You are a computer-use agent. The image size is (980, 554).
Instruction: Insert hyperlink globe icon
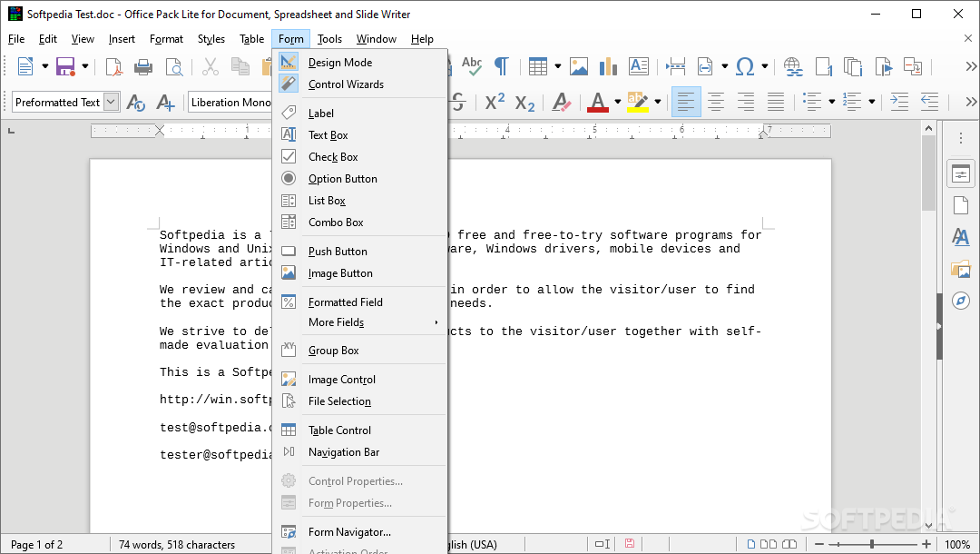click(x=793, y=66)
